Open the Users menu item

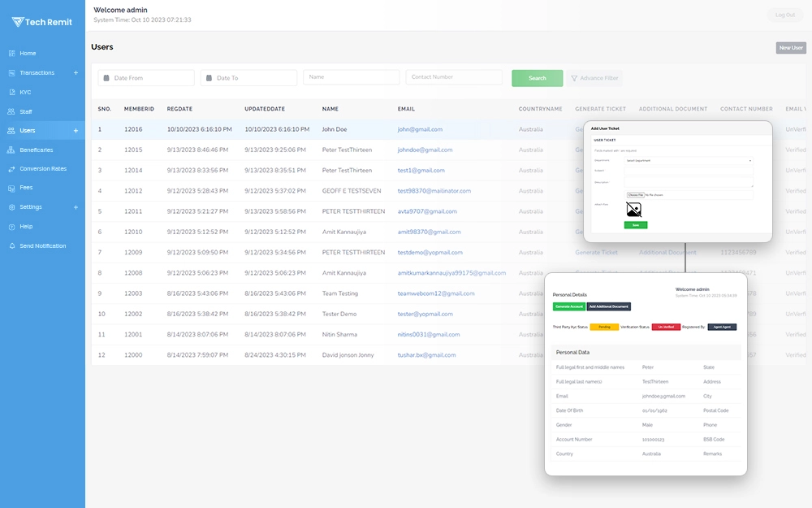28,131
